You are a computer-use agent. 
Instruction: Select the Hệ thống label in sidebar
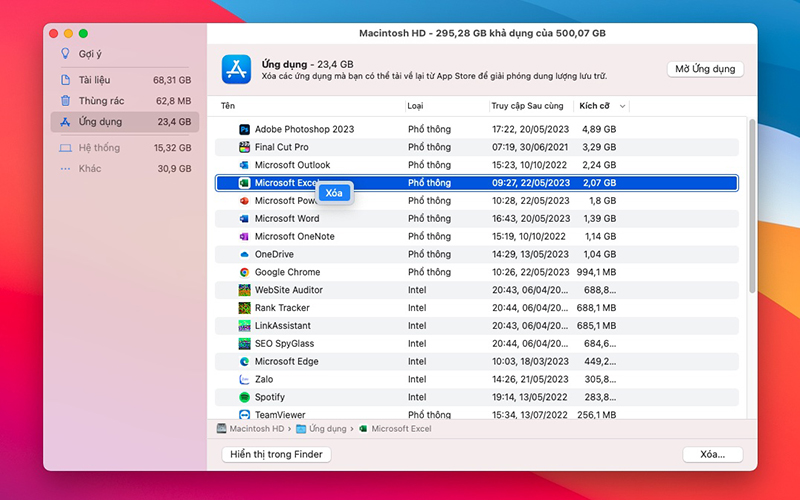99,147
